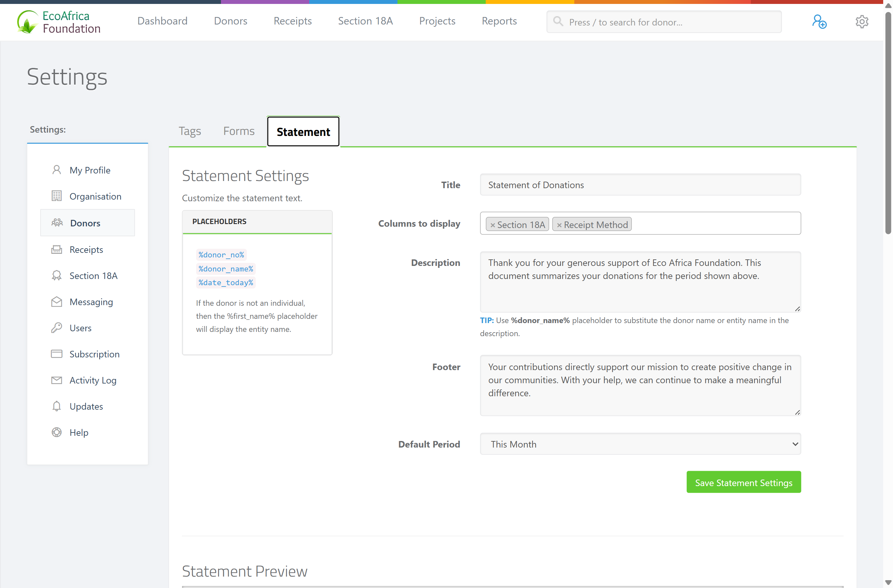Remove the Section 18A column tag
Screen dimensions: 893x588
coord(493,225)
